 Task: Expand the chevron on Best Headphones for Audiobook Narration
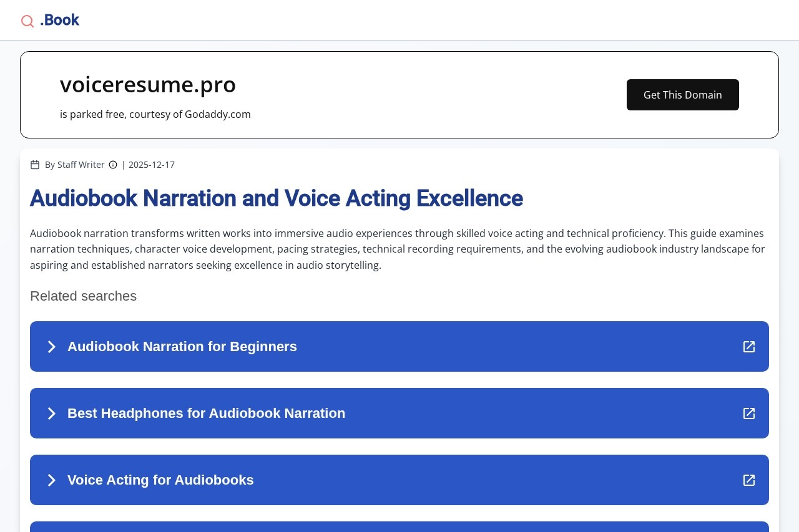tap(52, 413)
